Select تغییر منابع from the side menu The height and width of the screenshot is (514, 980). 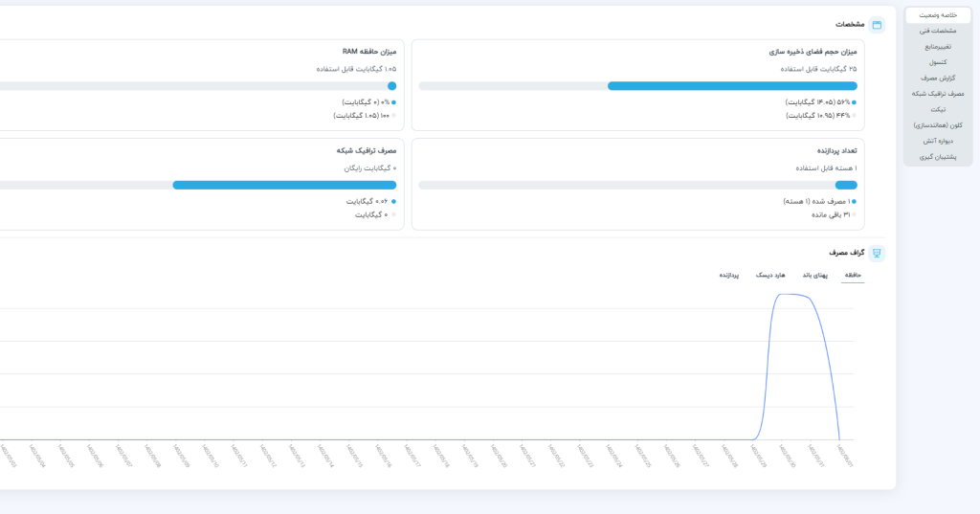938,46
